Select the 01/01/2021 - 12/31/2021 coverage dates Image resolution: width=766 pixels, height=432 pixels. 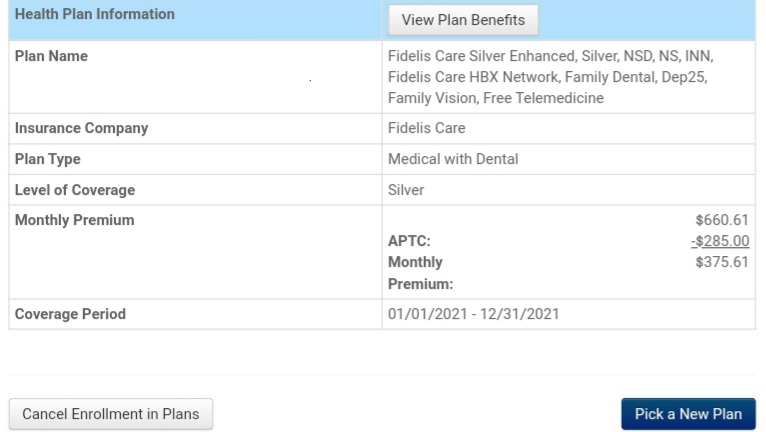coord(473,314)
